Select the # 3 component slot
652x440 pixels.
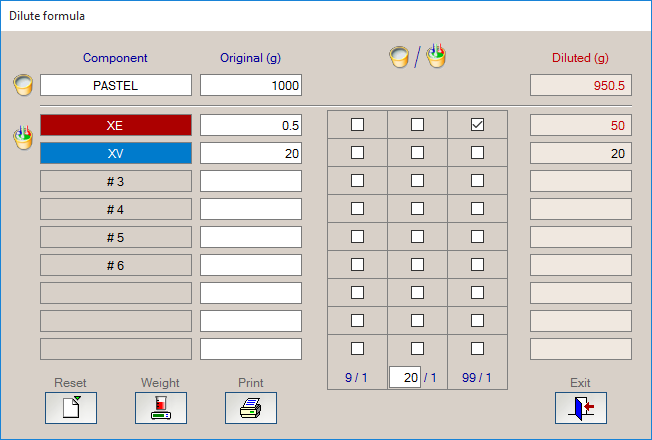click(116, 181)
